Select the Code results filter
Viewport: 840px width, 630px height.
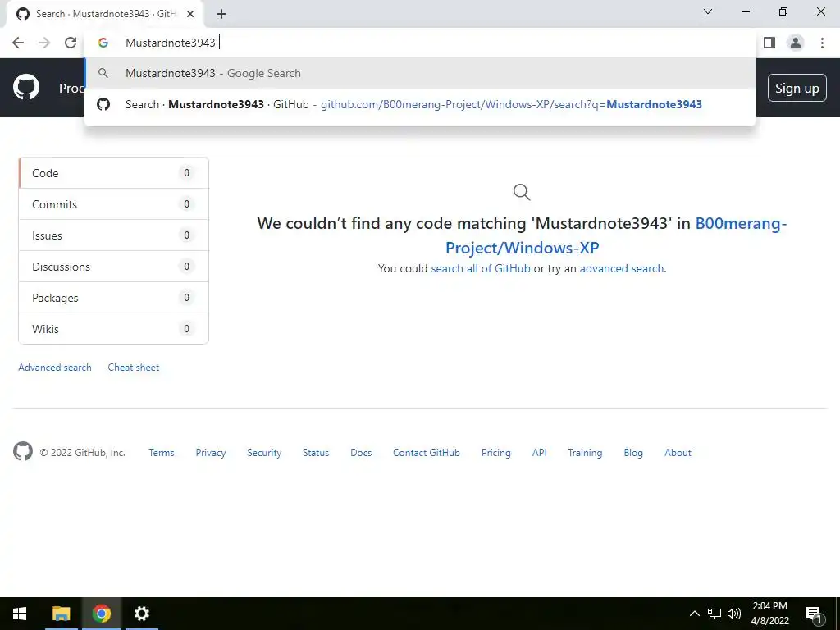[113, 173]
